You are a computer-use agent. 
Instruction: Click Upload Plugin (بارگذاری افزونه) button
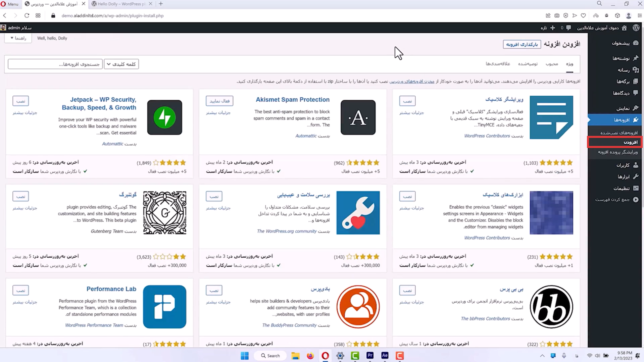click(x=522, y=44)
